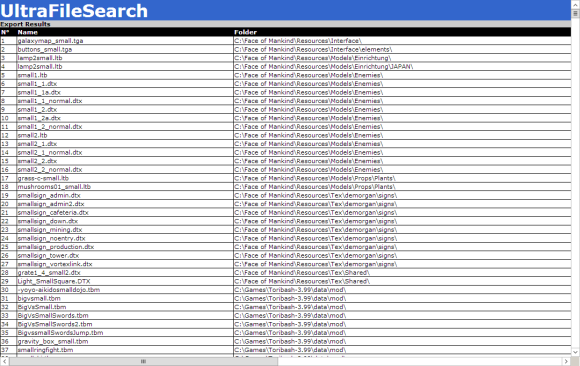Select small1_1_normal.dtx file name
Screen dimensions: 580x366
point(50,101)
